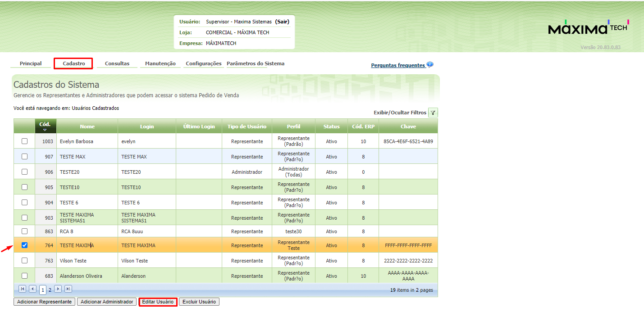Screen dimensions: 644x312
Task: Sort by Chave column header
Action: 408,127
